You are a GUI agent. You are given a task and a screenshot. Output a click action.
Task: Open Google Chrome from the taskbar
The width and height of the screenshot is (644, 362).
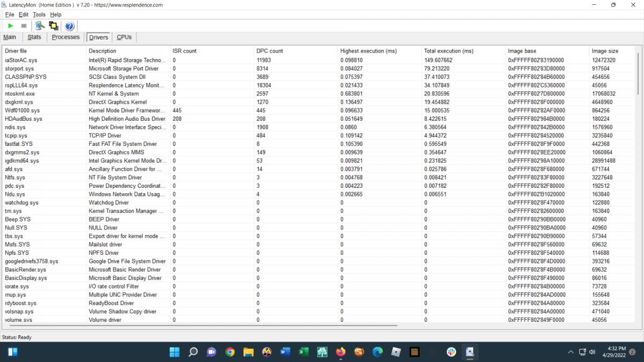(x=230, y=352)
